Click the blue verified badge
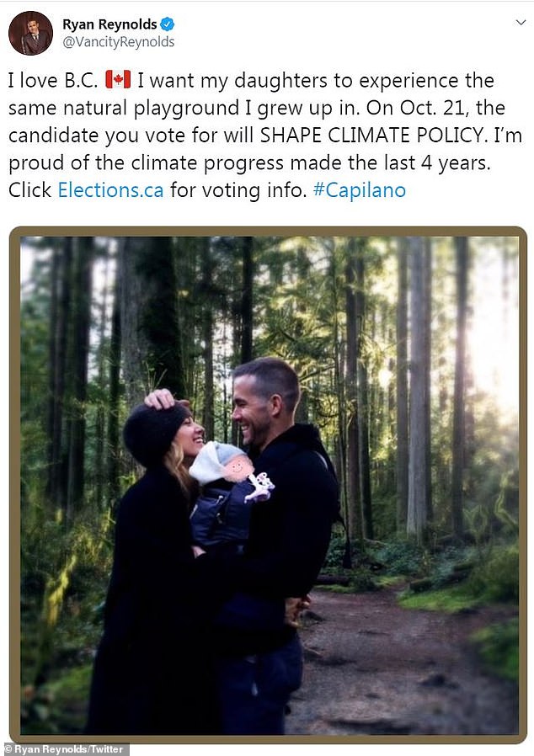Image resolution: width=534 pixels, height=756 pixels. click(x=167, y=24)
